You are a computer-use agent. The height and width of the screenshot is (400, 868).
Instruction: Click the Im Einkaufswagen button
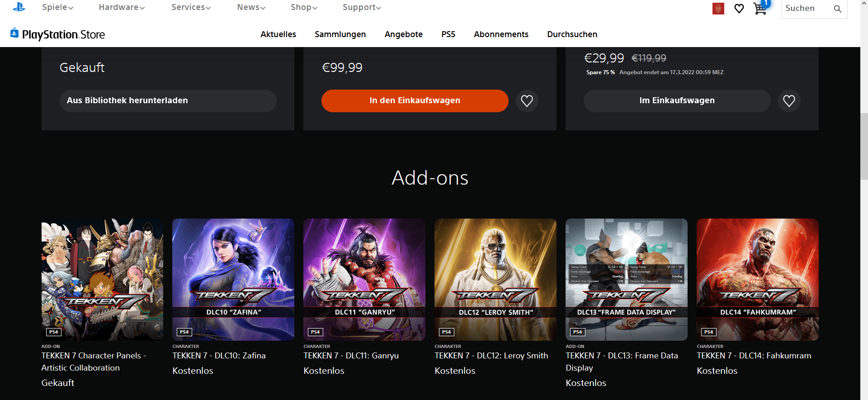tap(677, 101)
